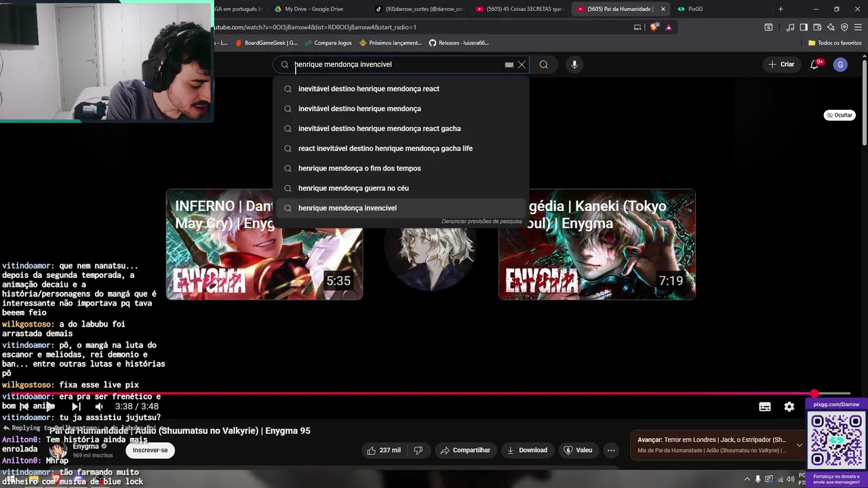Open Releases luizera66 GitHub bookmark

click(x=458, y=43)
